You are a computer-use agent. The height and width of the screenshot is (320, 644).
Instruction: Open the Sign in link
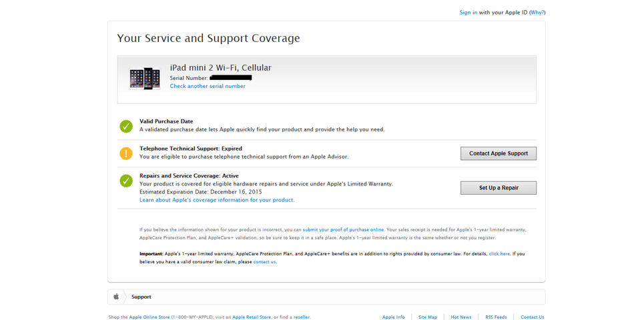point(468,13)
